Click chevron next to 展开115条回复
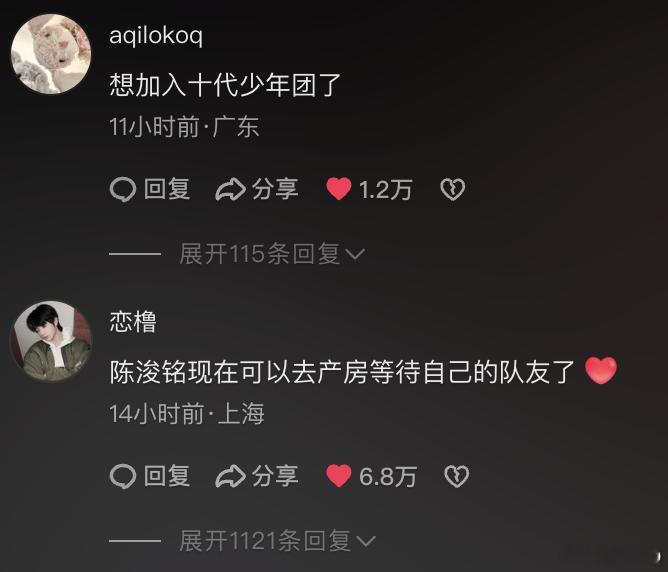 coord(355,255)
